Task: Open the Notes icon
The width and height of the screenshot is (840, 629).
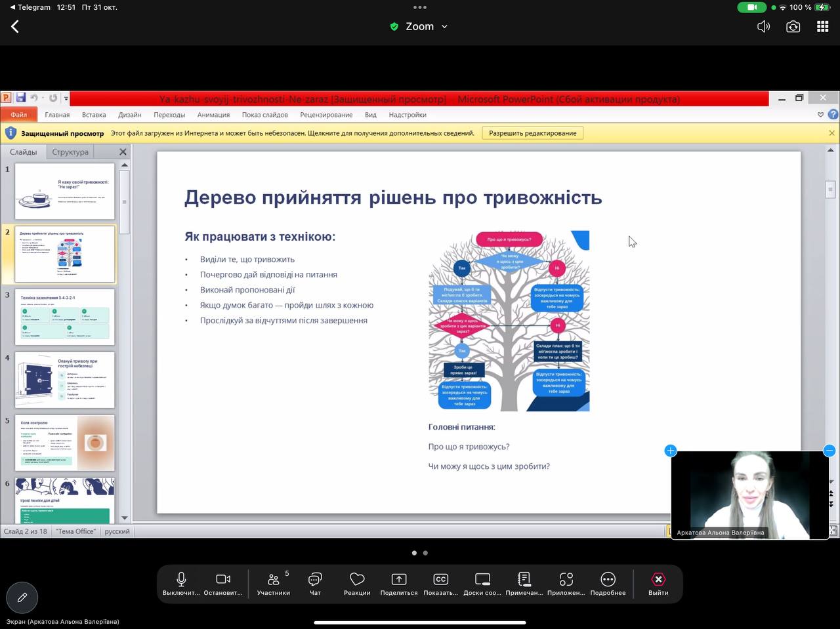Action: click(x=524, y=580)
